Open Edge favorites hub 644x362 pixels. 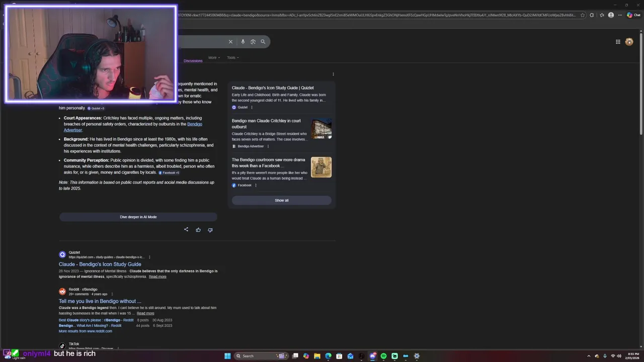point(602,15)
